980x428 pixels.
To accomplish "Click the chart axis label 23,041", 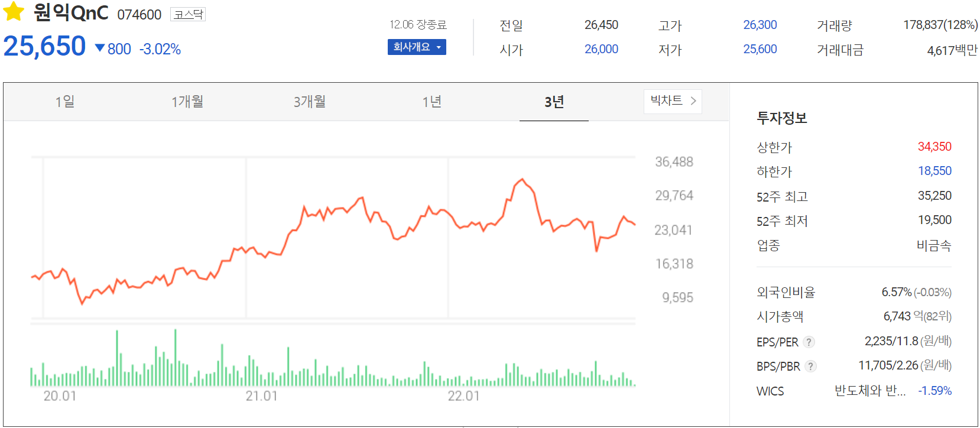I will pyautogui.click(x=673, y=230).
